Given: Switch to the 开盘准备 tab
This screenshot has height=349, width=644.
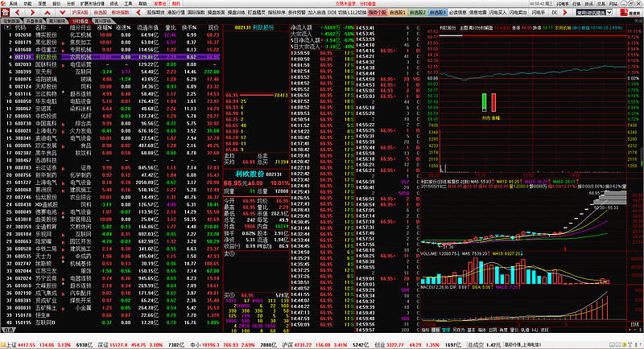Looking at the screenshot, I should point(34,22).
